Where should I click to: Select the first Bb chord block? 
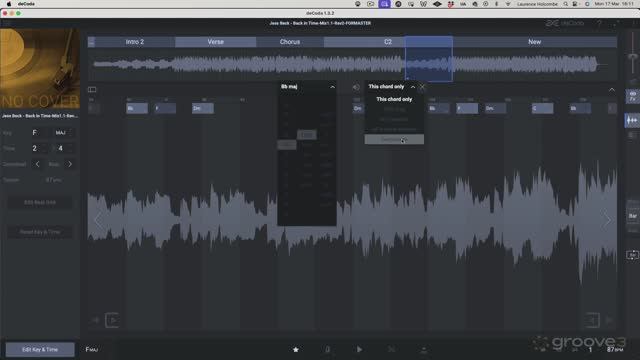click(137, 108)
